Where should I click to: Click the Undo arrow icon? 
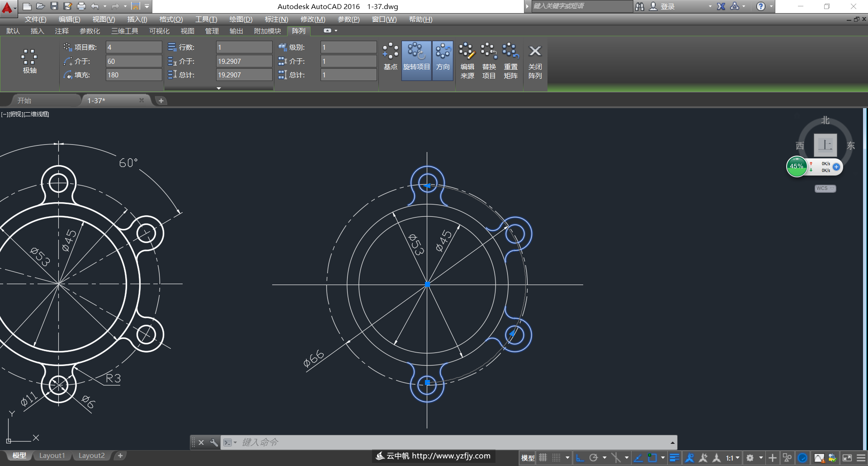tap(95, 6)
